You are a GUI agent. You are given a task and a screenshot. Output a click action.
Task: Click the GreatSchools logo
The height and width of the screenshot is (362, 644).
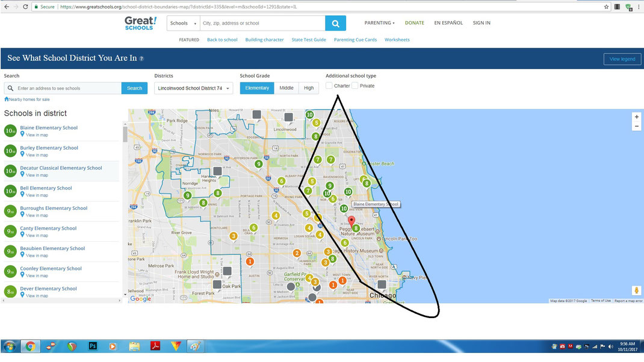pyautogui.click(x=140, y=23)
